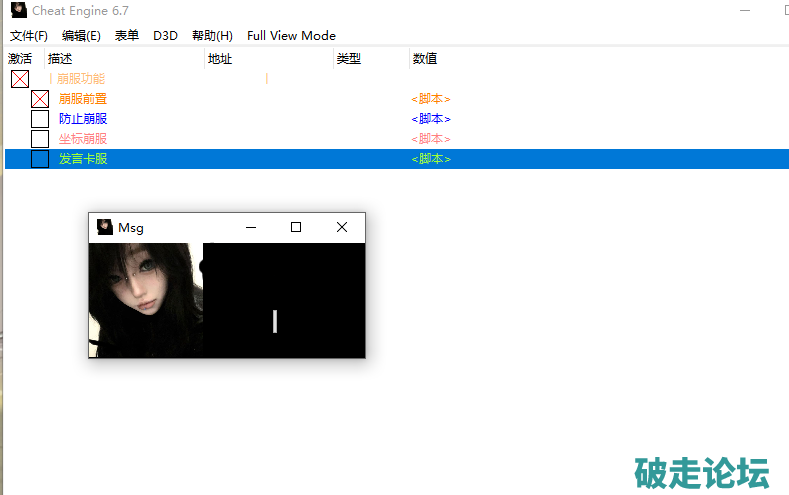Open the D3D menu
This screenshot has height=495, width=789.
click(165, 36)
